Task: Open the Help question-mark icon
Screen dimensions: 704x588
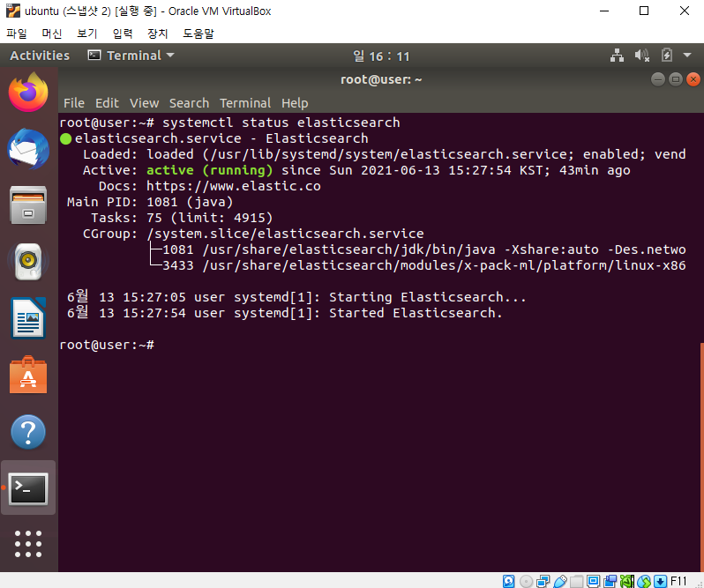Action: tap(28, 432)
